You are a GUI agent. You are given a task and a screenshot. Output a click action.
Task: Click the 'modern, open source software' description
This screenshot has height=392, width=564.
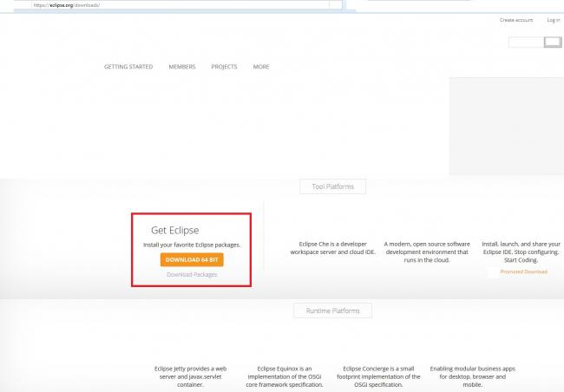[427, 252]
